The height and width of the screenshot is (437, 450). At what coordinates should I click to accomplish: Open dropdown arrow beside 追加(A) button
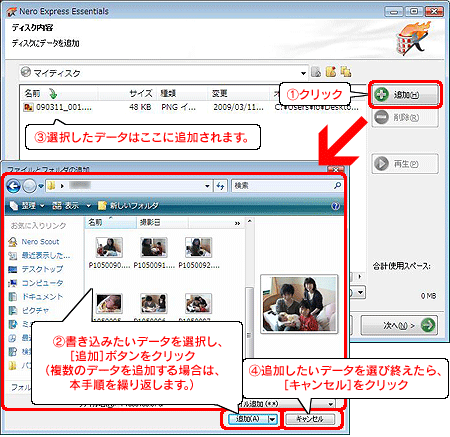pos(272,419)
